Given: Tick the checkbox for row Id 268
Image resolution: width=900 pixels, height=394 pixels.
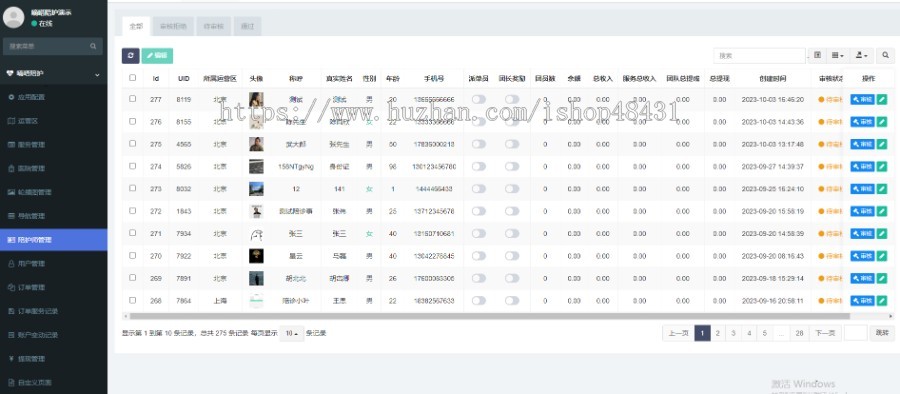Looking at the screenshot, I should coord(133,300).
